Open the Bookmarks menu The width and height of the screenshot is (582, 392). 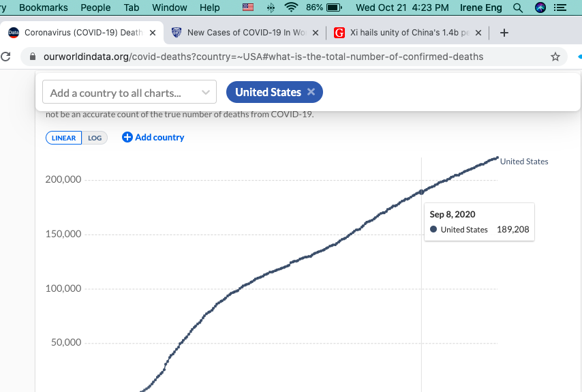point(43,7)
